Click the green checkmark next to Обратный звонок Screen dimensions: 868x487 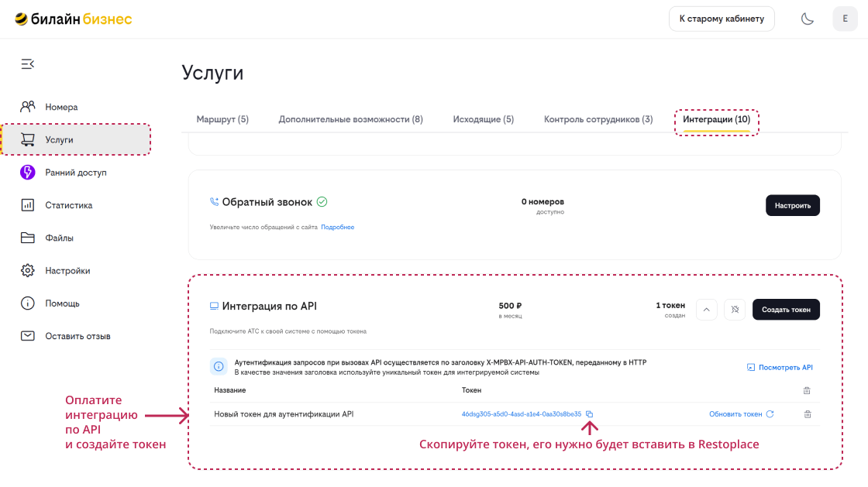point(322,201)
